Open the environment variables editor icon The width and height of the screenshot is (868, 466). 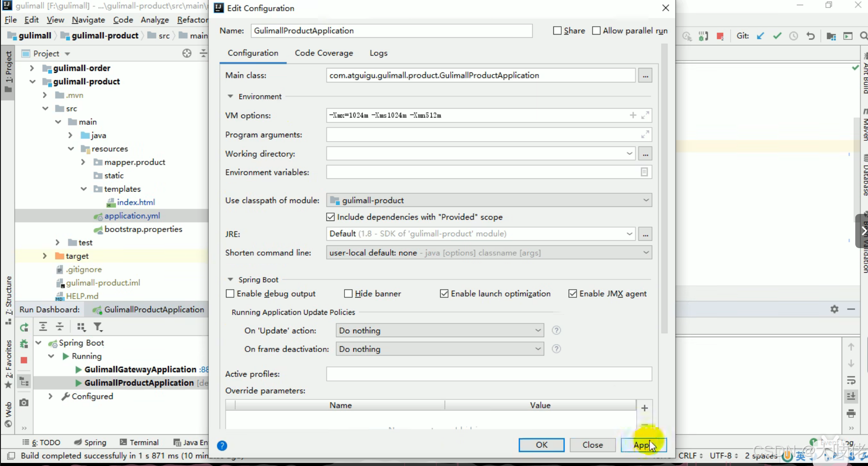(x=644, y=172)
